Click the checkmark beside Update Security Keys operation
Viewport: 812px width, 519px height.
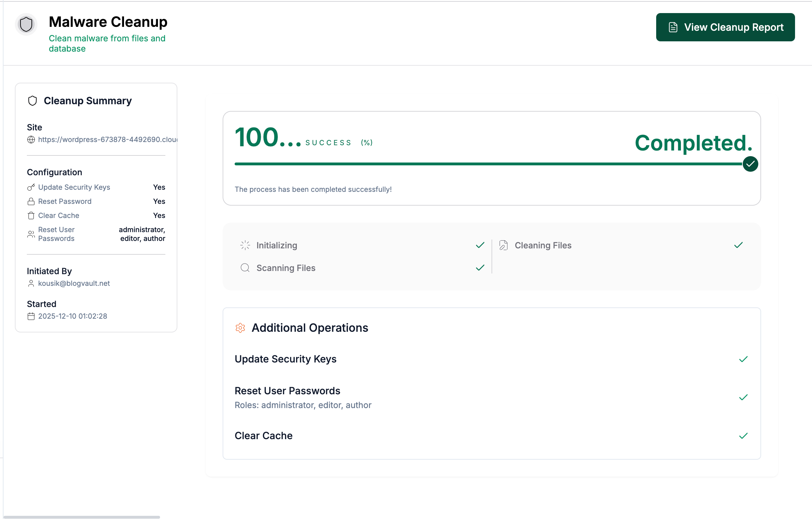click(743, 359)
